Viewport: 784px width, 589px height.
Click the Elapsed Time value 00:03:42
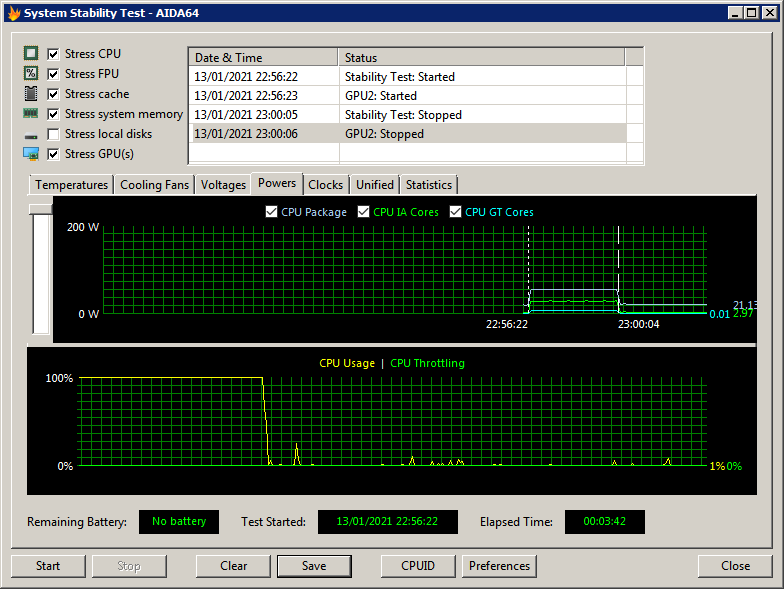pos(604,522)
